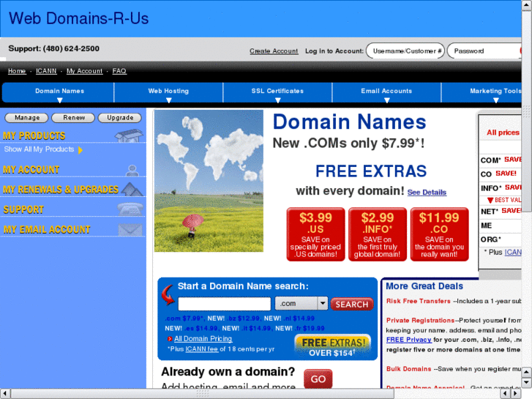Click the CO SAVE! price row
The width and height of the screenshot is (532, 399).
click(501, 174)
